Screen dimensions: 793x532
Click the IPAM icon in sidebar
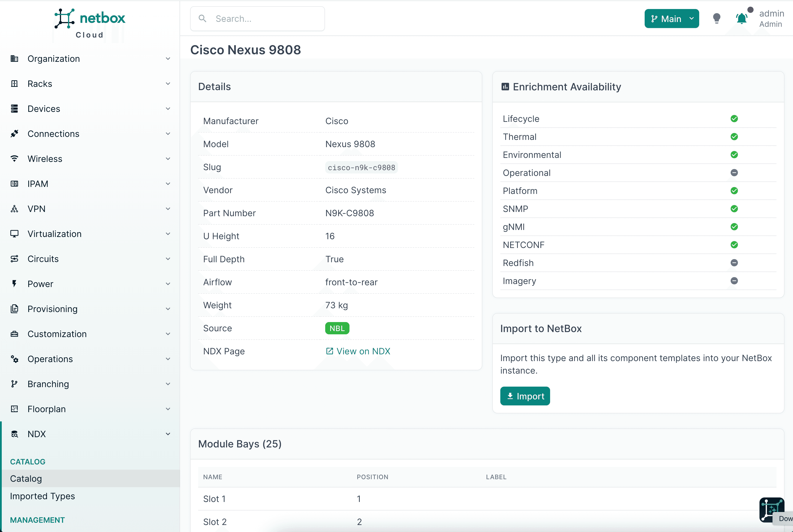pyautogui.click(x=14, y=184)
